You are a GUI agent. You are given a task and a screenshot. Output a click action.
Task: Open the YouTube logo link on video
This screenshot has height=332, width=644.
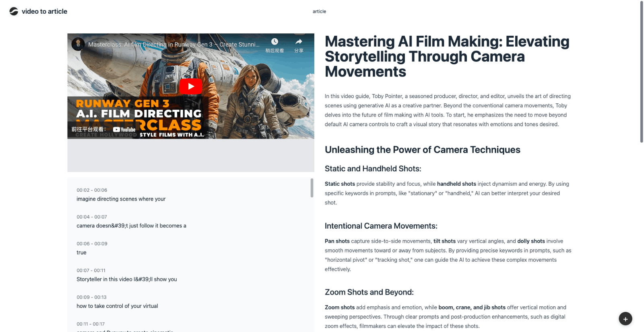point(124,129)
